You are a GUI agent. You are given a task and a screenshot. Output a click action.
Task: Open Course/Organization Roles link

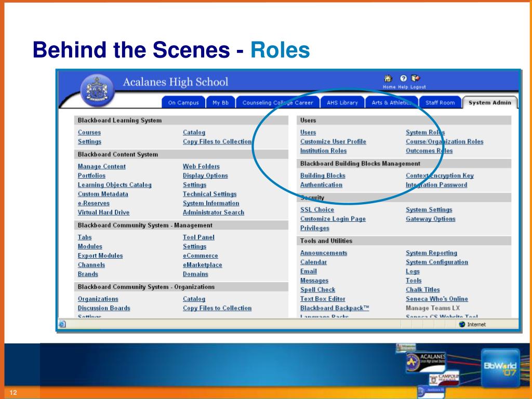click(x=445, y=141)
